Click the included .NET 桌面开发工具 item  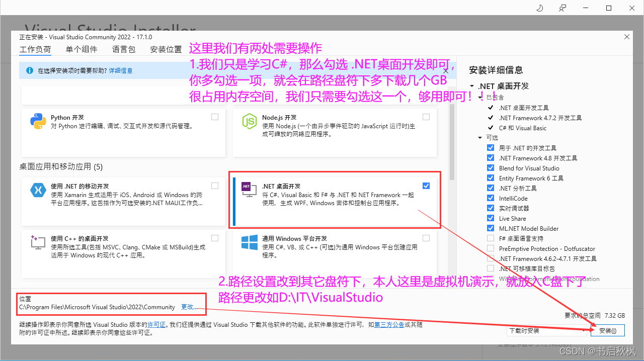coord(524,108)
